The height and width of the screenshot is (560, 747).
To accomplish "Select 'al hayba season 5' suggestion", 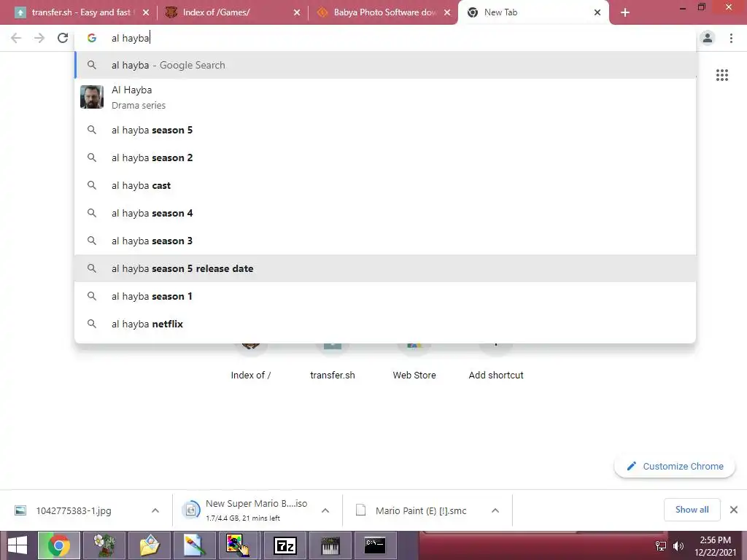I will point(385,130).
